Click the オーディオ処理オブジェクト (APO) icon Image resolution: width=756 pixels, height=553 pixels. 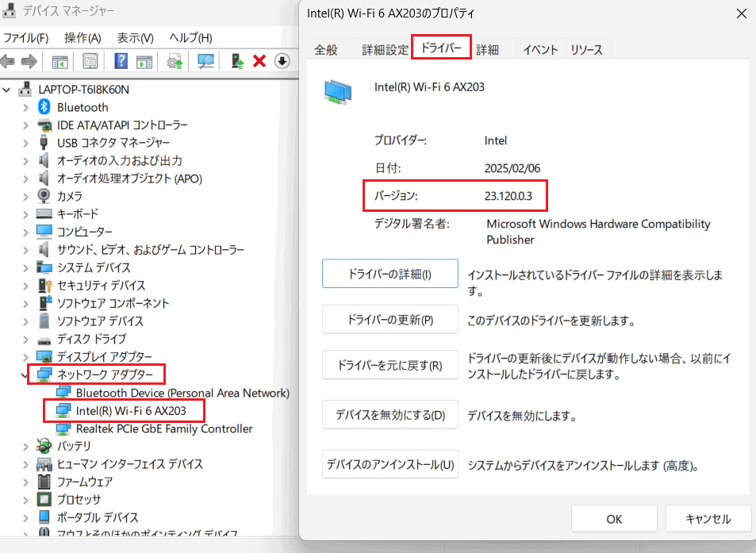(x=44, y=179)
